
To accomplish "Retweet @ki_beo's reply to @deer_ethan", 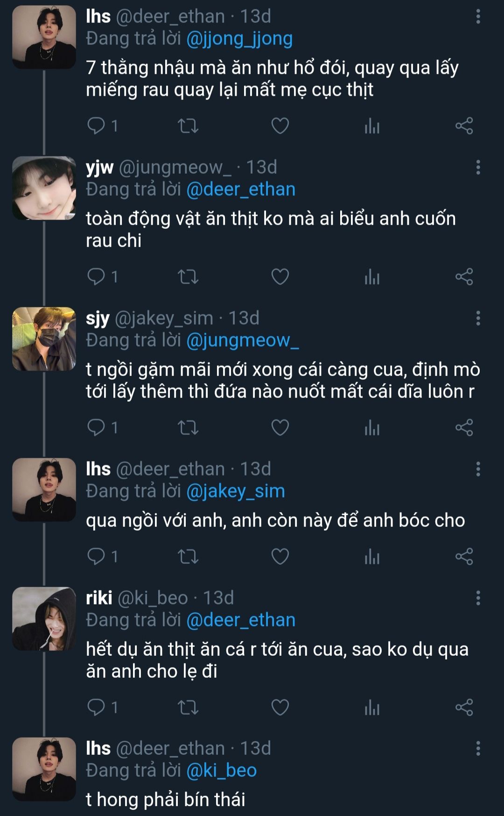I will 189,707.
